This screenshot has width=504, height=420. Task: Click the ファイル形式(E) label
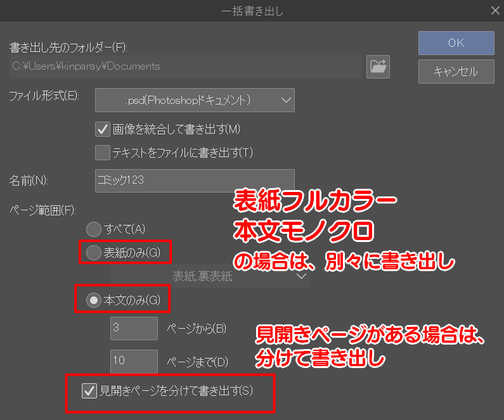(x=44, y=96)
